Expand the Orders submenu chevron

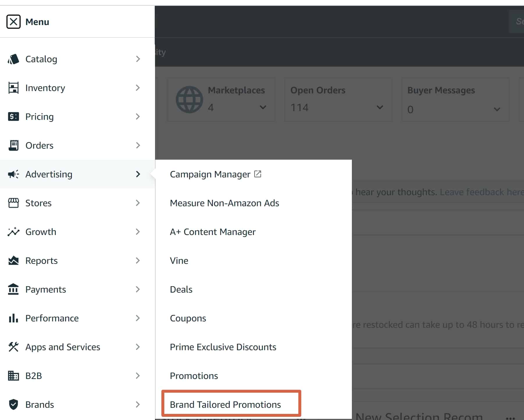pos(138,145)
